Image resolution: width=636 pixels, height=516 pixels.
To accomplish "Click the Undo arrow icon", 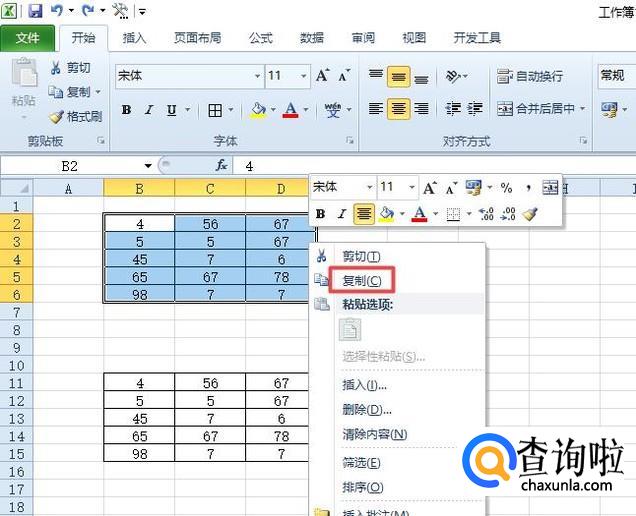I will coord(57,10).
